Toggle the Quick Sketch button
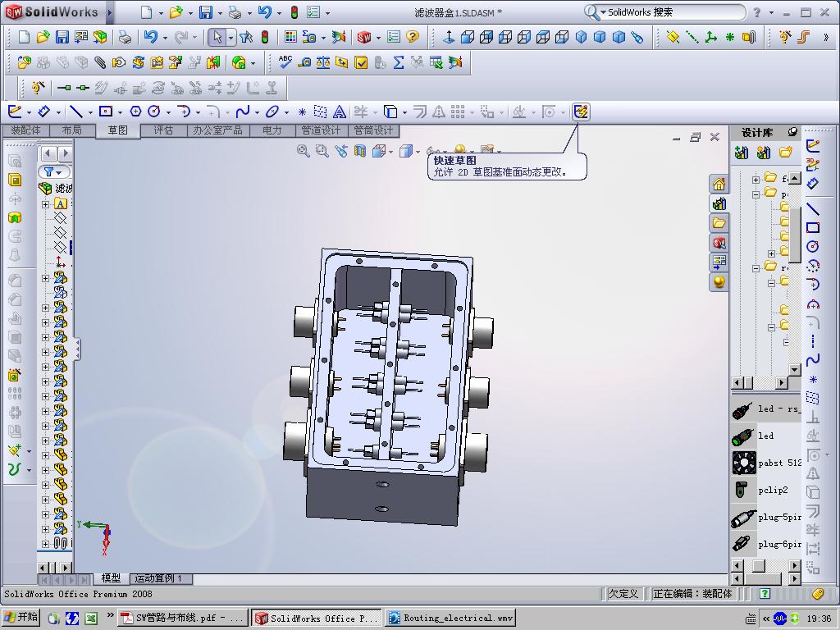The width and height of the screenshot is (840, 630). click(581, 112)
